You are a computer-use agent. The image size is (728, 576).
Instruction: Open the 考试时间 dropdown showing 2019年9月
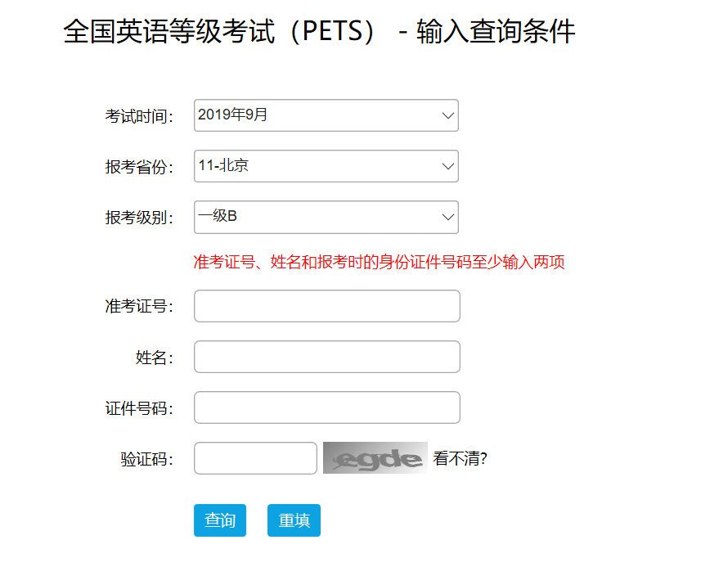[326, 115]
